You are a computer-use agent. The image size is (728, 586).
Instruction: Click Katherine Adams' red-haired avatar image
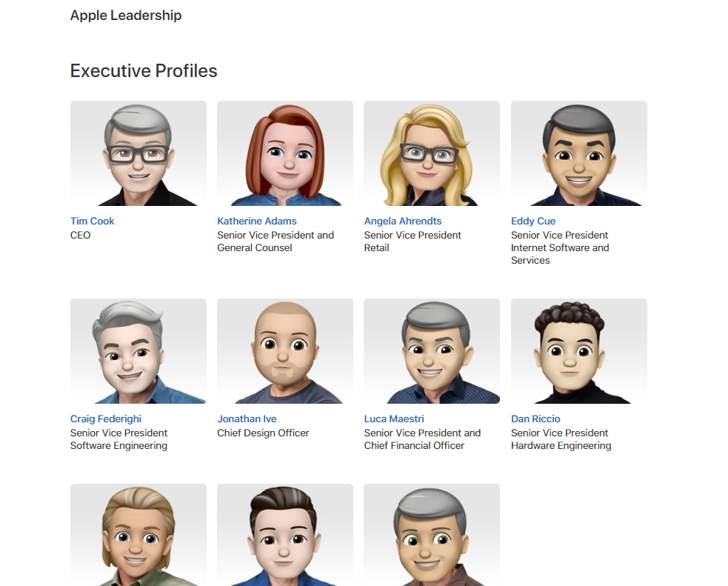coord(285,153)
